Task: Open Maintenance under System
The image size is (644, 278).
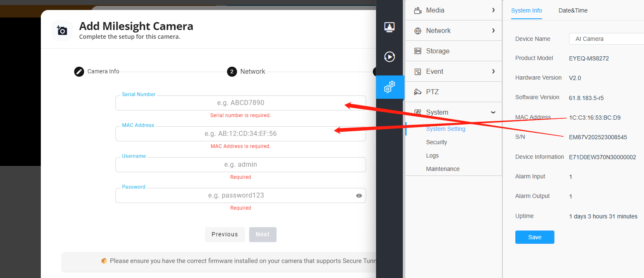Action: [x=443, y=169]
